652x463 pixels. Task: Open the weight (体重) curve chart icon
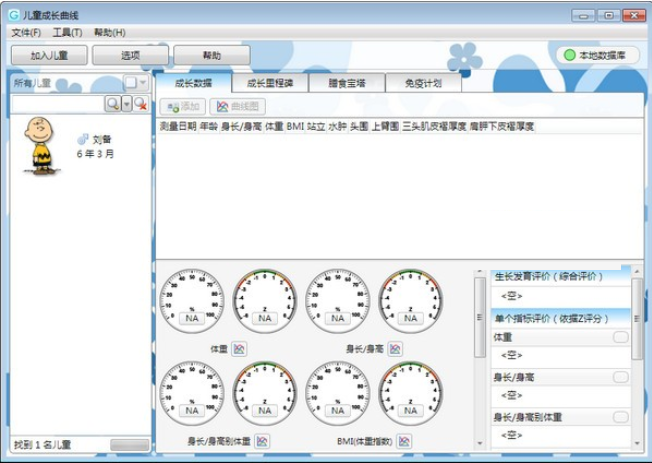[239, 349]
